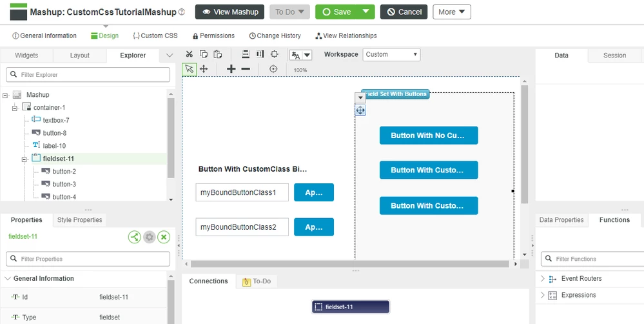Click the Mashup root icon in Explorer
The width and height of the screenshot is (644, 324).
(17, 95)
